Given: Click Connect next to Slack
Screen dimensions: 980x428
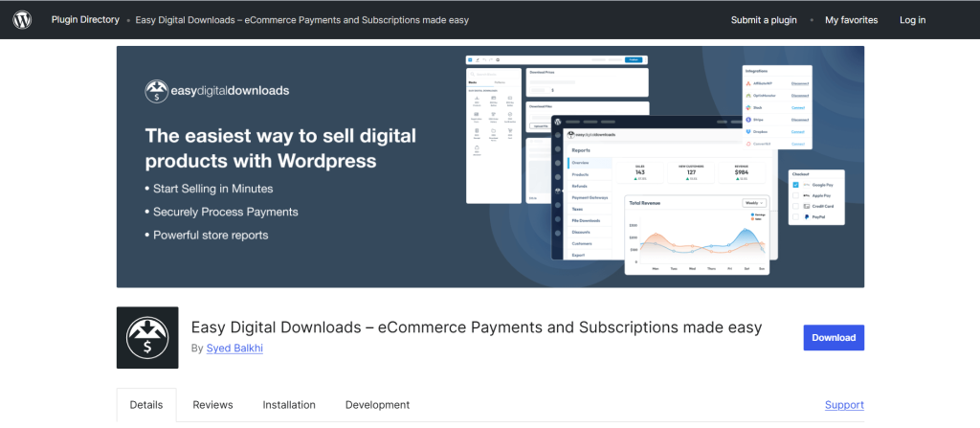Looking at the screenshot, I should click(x=798, y=107).
